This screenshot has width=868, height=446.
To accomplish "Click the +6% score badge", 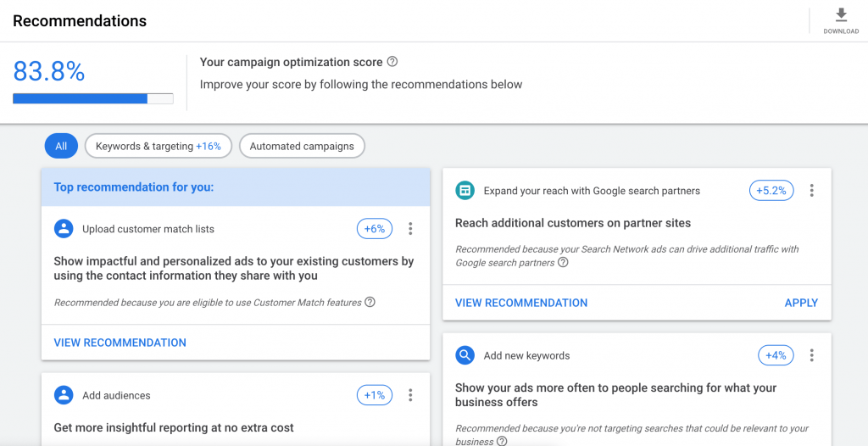I will [375, 229].
